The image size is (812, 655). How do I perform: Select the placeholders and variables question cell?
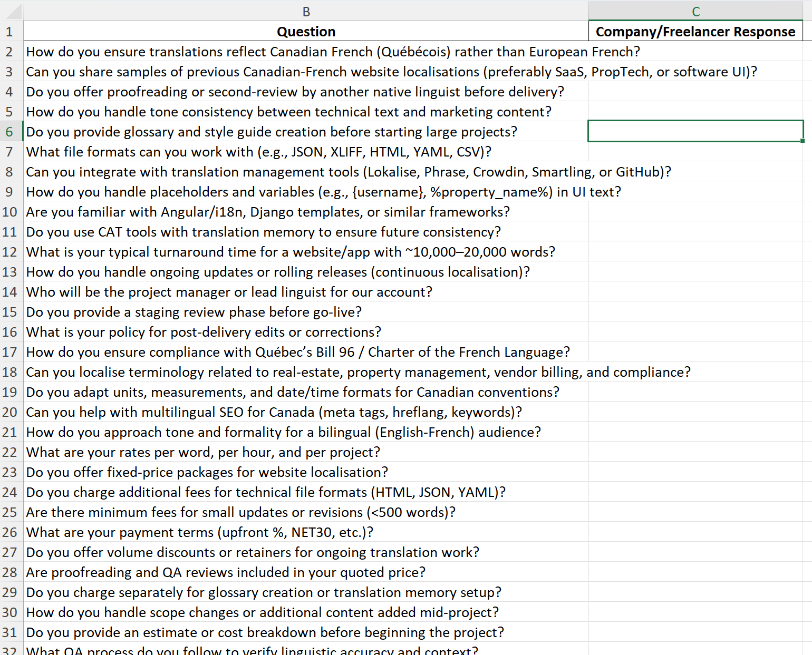(306, 191)
